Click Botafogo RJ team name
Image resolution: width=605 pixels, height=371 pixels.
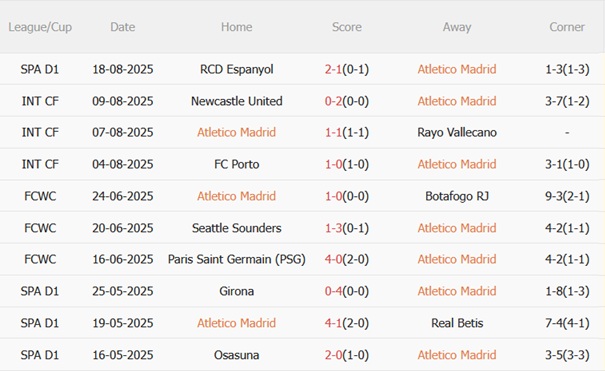[x=457, y=196]
